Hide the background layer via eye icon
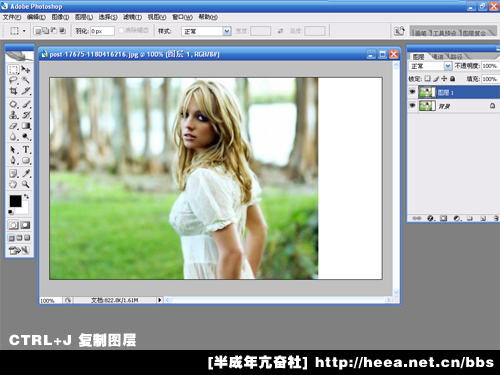500x375 pixels. pyautogui.click(x=413, y=106)
